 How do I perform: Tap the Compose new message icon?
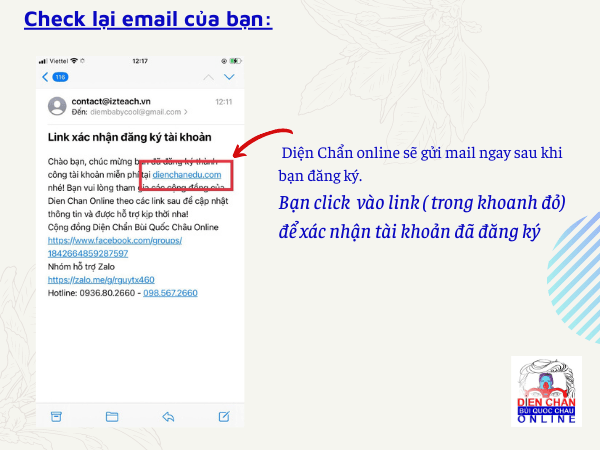coord(224,416)
